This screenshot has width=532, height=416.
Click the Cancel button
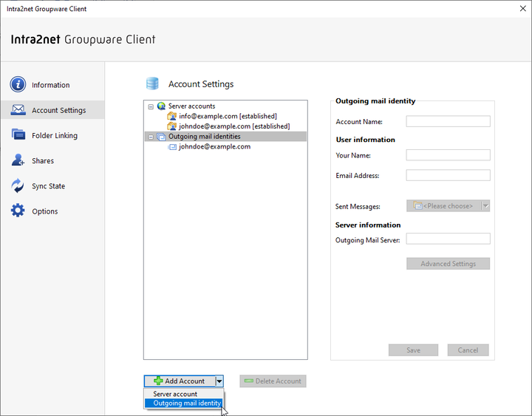pyautogui.click(x=468, y=350)
